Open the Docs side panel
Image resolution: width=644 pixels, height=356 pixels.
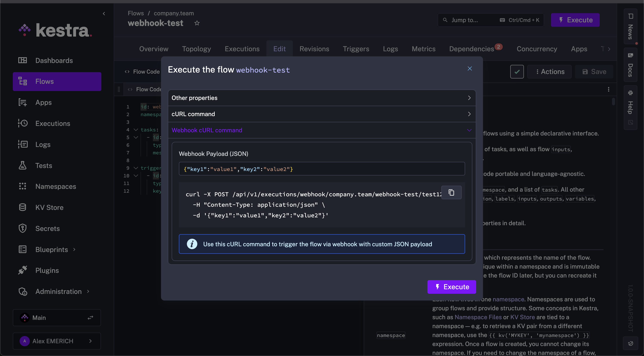[x=630, y=64]
